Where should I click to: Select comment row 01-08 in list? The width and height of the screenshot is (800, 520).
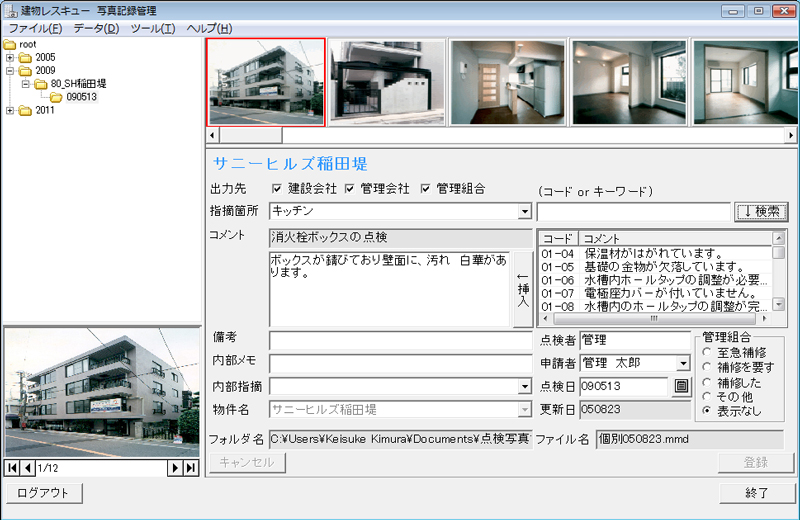tap(655, 307)
